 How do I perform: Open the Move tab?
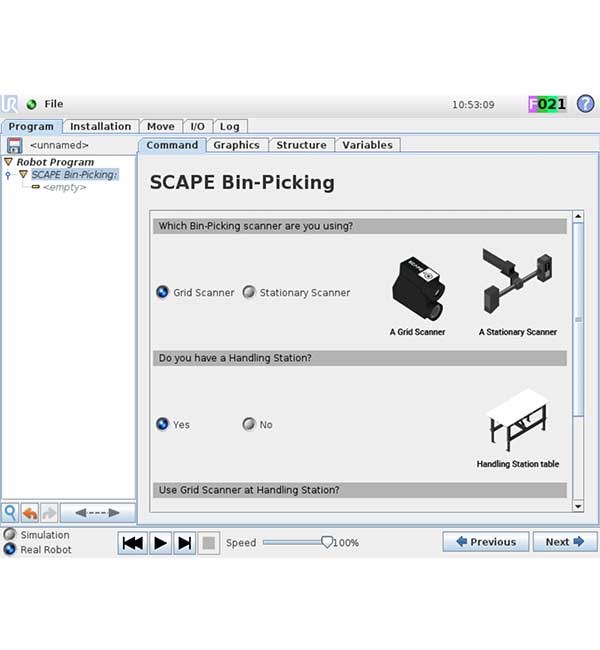[160, 126]
